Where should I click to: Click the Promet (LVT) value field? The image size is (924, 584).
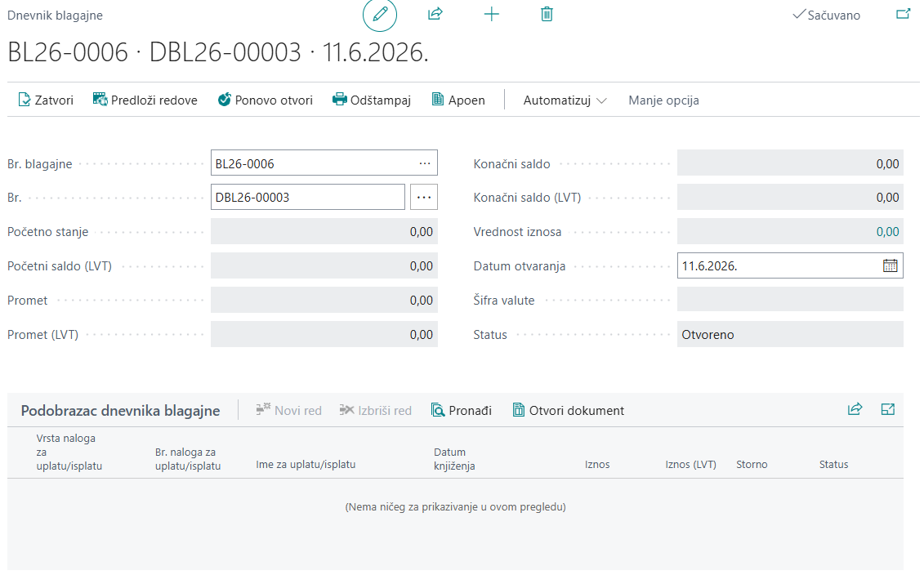pyautogui.click(x=324, y=334)
